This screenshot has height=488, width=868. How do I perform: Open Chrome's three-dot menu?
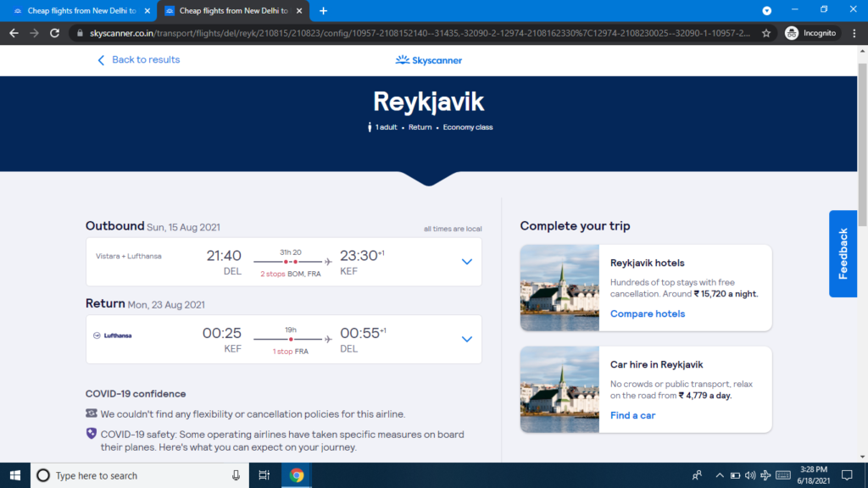pos(854,33)
